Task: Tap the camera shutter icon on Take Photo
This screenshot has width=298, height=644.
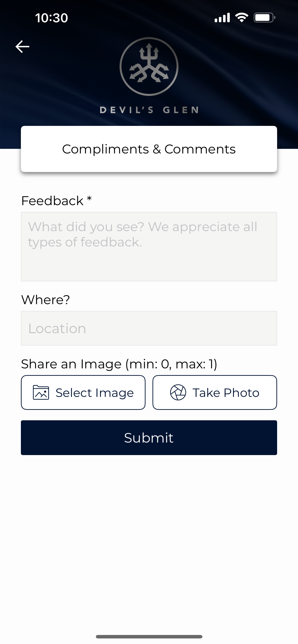Action: pyautogui.click(x=178, y=392)
